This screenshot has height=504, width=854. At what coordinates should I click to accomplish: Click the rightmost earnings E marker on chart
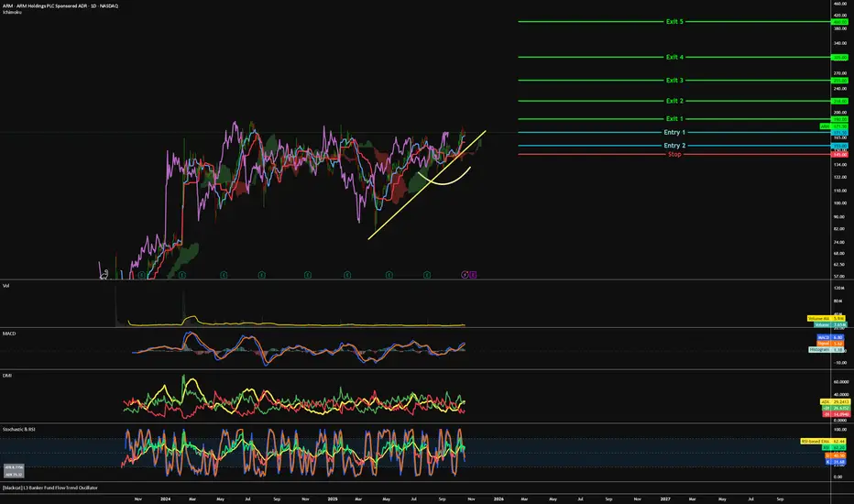coord(473,273)
